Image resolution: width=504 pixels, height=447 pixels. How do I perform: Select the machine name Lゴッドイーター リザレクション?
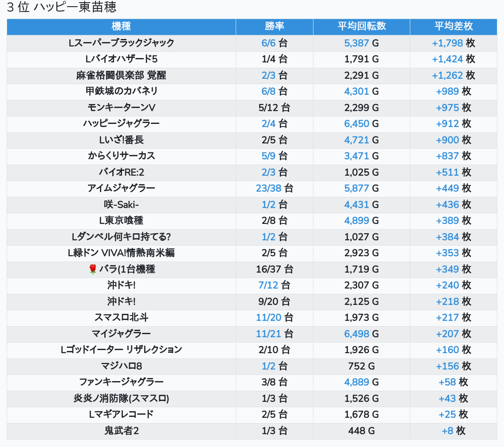[121, 350]
